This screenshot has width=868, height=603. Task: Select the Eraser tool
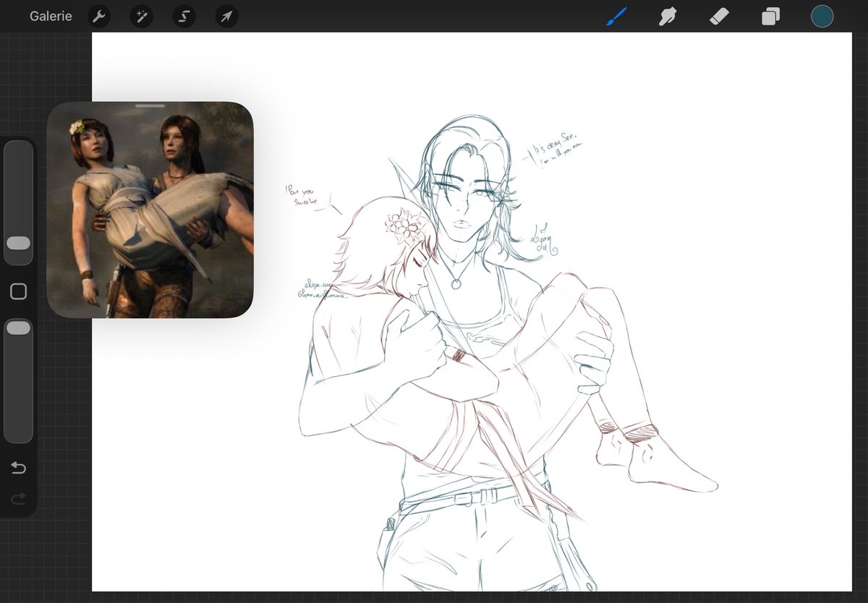click(x=719, y=17)
